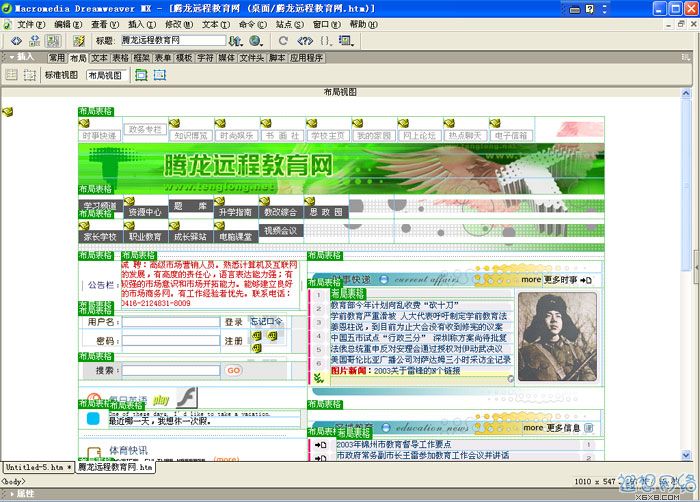Open the 窗口 menu

coord(326,25)
